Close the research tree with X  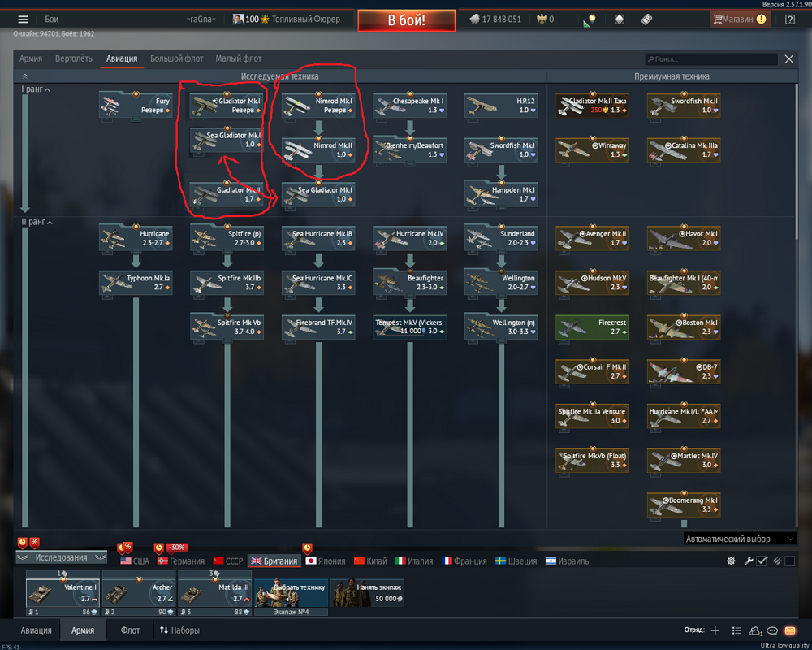click(x=788, y=59)
